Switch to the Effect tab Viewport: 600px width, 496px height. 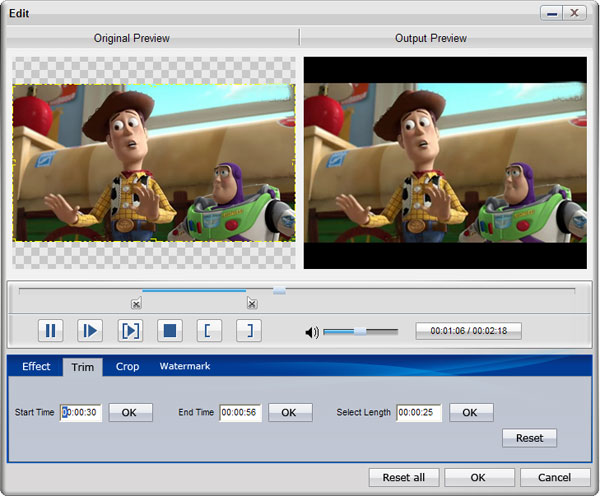pos(36,367)
